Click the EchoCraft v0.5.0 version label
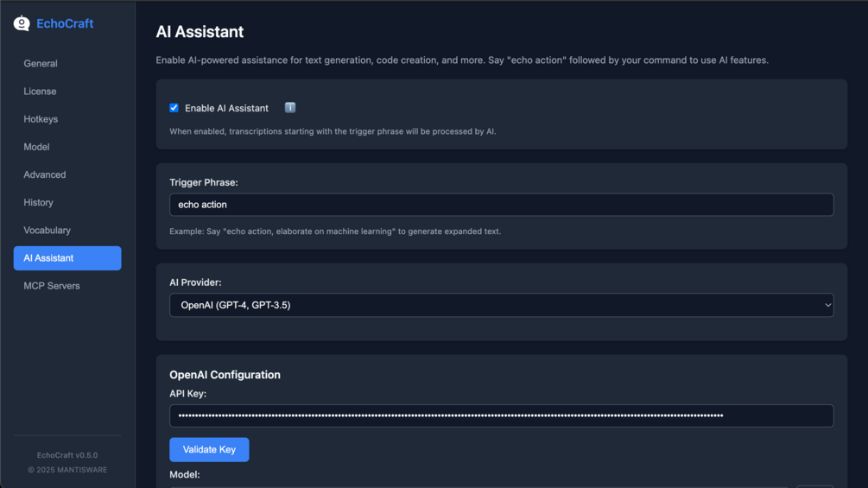The width and height of the screenshot is (868, 488). 67,455
